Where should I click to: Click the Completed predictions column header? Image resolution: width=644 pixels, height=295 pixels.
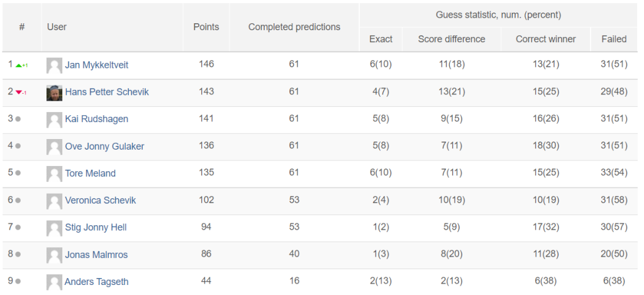(294, 27)
